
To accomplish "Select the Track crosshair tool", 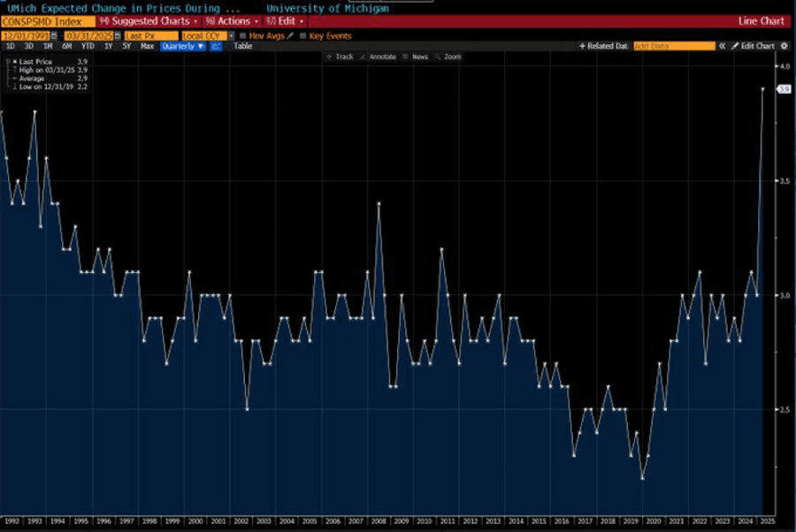I will tap(341, 57).
